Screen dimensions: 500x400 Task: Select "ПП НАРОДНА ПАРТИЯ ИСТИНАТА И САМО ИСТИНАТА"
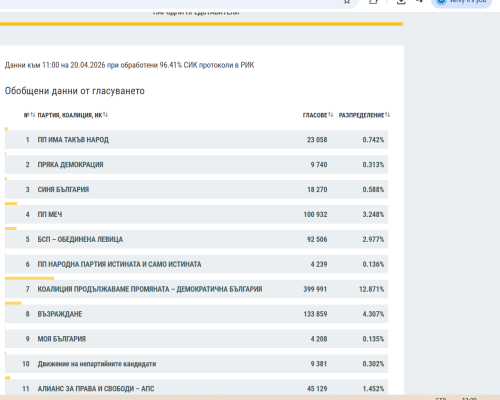coord(119,264)
